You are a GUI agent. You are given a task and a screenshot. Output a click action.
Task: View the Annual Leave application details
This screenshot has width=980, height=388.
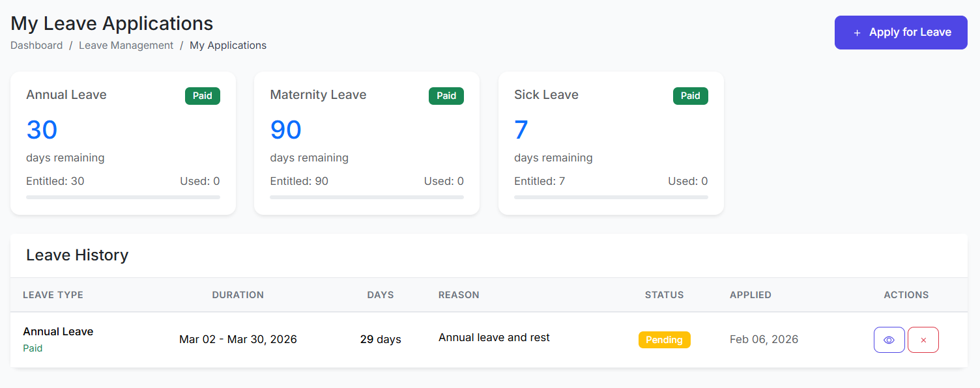(x=889, y=340)
